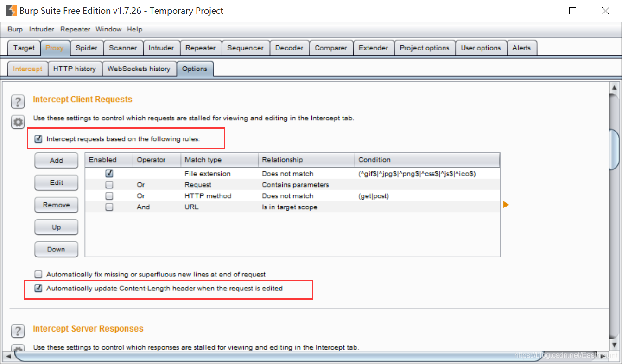This screenshot has width=622, height=364.
Task: Disable the File extension rule checkbox
Action: click(x=109, y=174)
